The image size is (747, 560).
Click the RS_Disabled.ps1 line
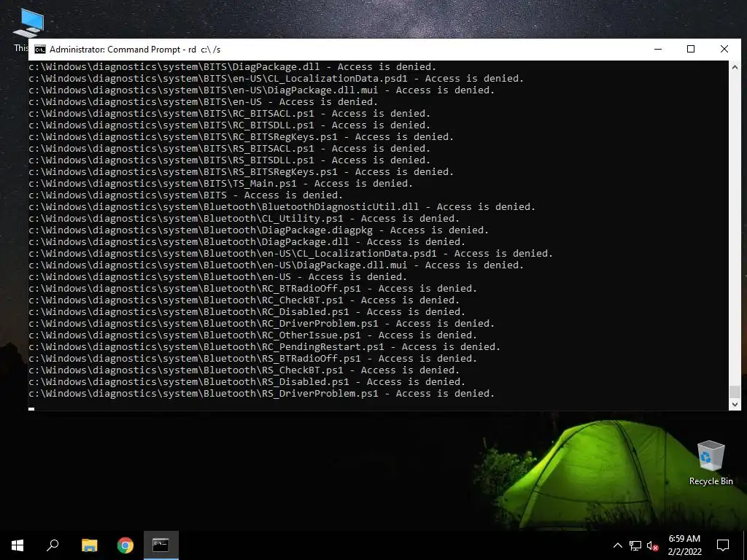pos(247,382)
